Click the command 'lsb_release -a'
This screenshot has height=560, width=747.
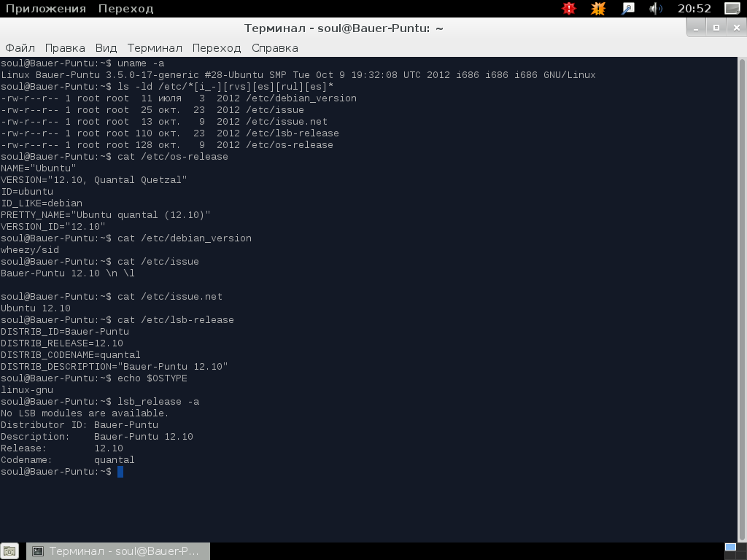[x=158, y=402]
